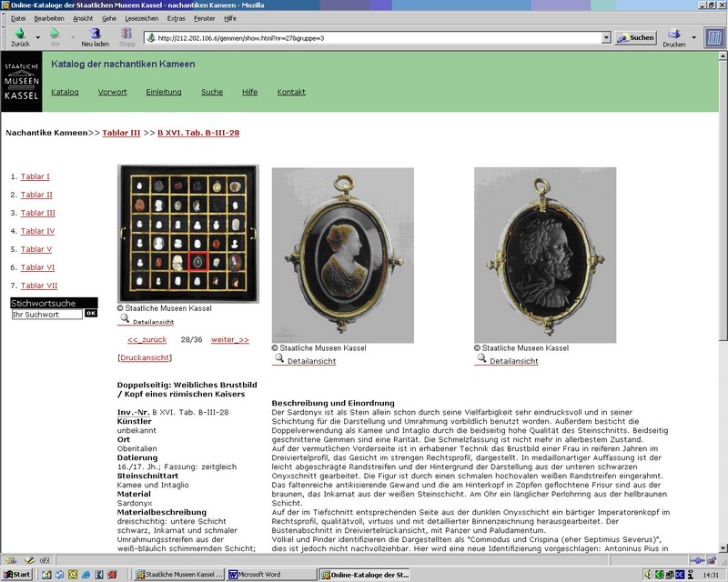Open dropdown arrow next to Drucken button
This screenshot has width=728, height=582.
tap(693, 37)
